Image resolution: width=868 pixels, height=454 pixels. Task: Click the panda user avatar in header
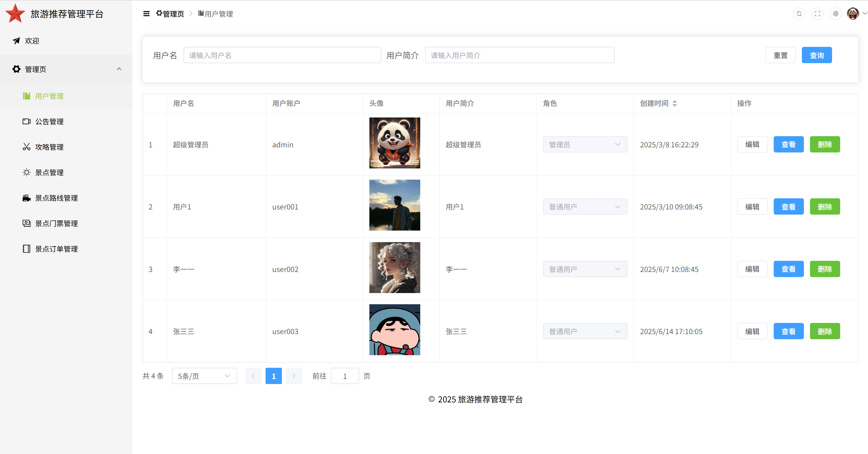click(853, 14)
